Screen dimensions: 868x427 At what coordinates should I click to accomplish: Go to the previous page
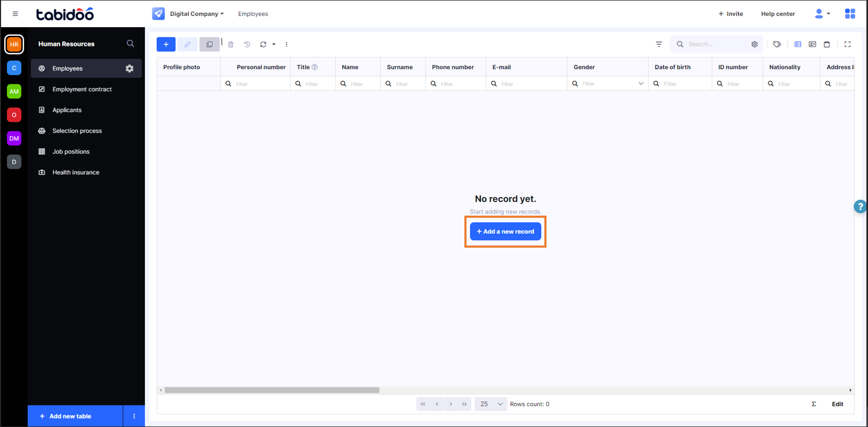(x=437, y=404)
